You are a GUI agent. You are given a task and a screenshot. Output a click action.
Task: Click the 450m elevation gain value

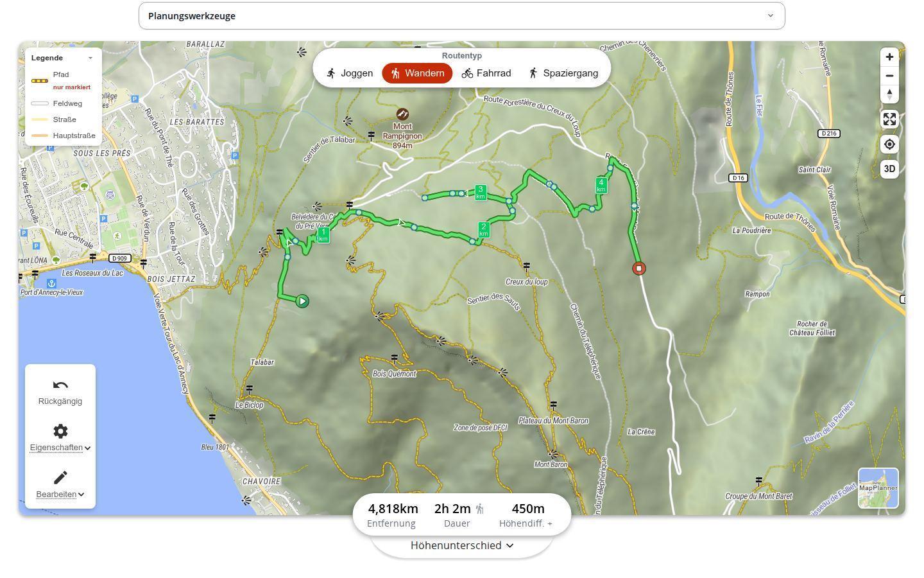pos(528,509)
